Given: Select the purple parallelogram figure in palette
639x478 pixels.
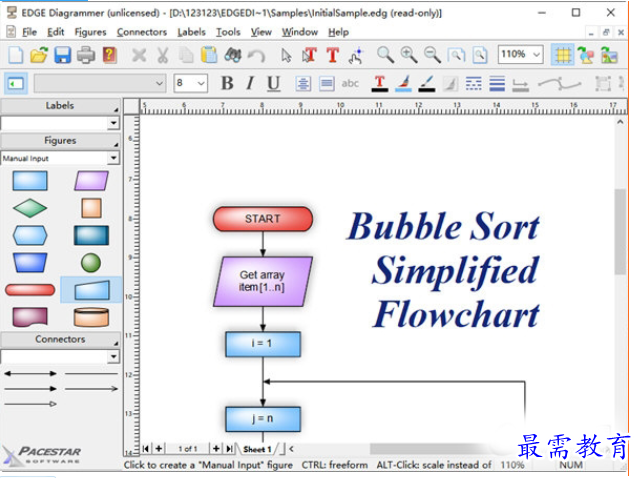Looking at the screenshot, I should pos(91,181).
